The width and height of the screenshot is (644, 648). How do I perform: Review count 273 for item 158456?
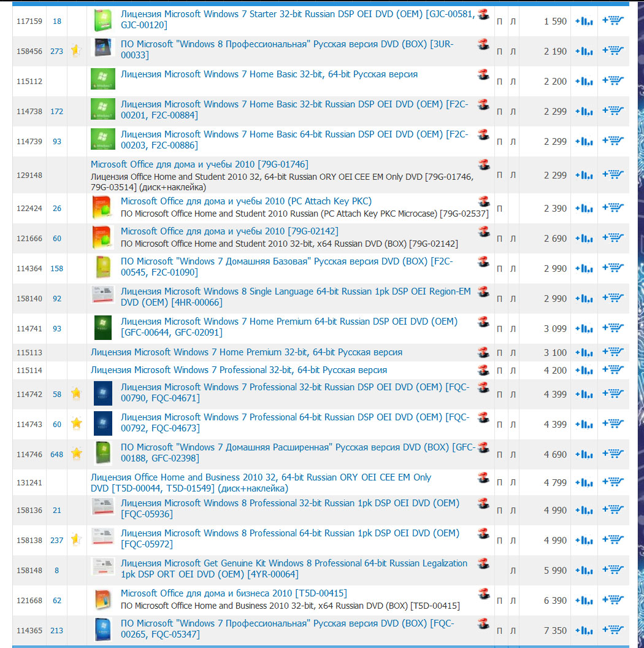tap(56, 52)
